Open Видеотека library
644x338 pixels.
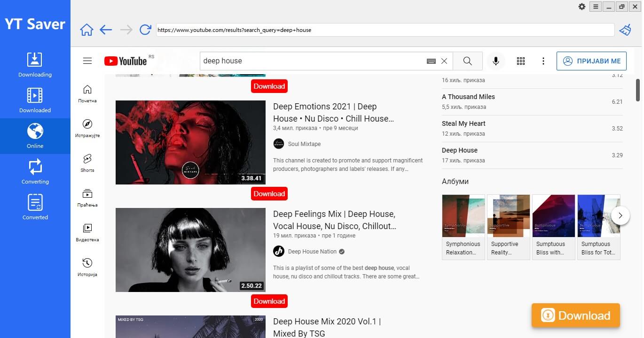(87, 233)
